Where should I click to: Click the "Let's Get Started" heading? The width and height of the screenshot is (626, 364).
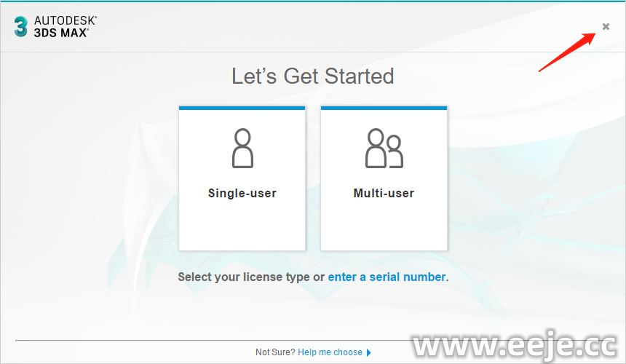313,76
